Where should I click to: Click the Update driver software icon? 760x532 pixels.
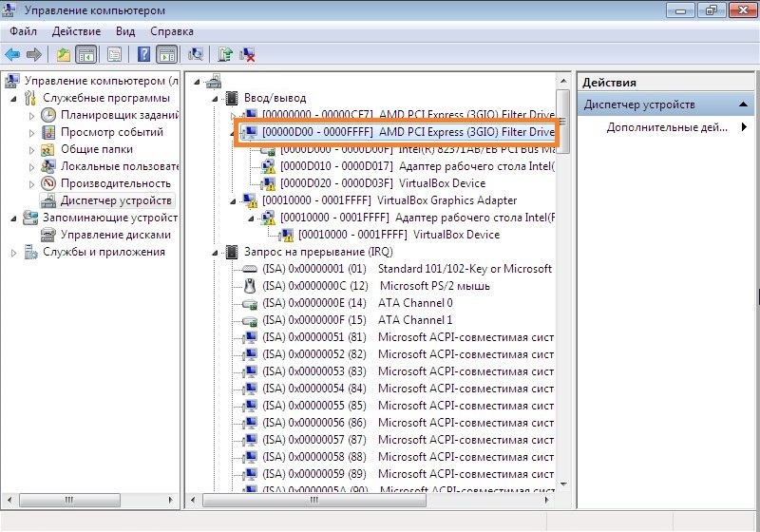coord(225,54)
